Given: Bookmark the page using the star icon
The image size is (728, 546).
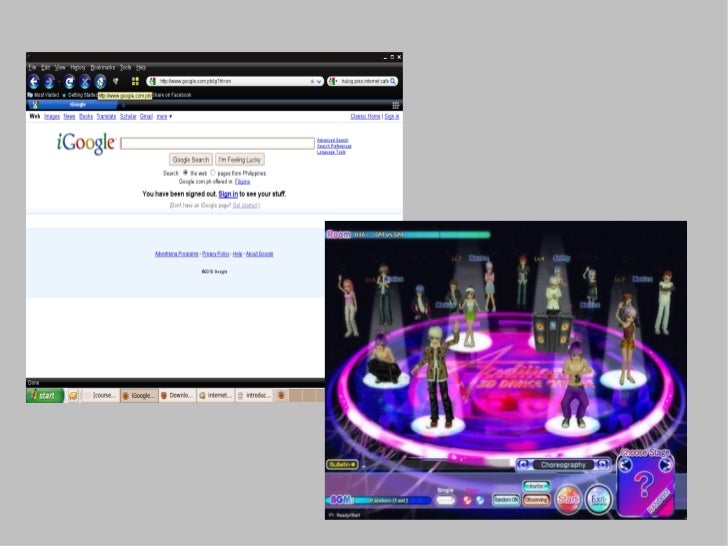Looking at the screenshot, I should pos(312,81).
